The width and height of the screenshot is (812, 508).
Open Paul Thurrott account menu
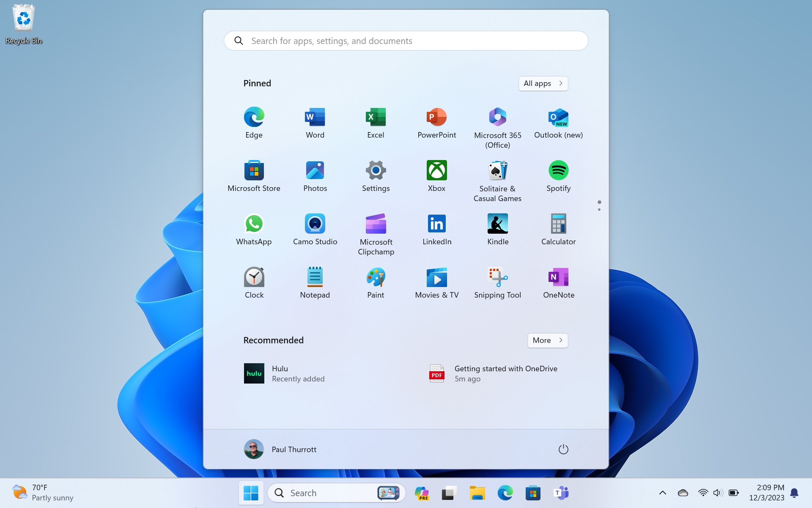pos(280,449)
